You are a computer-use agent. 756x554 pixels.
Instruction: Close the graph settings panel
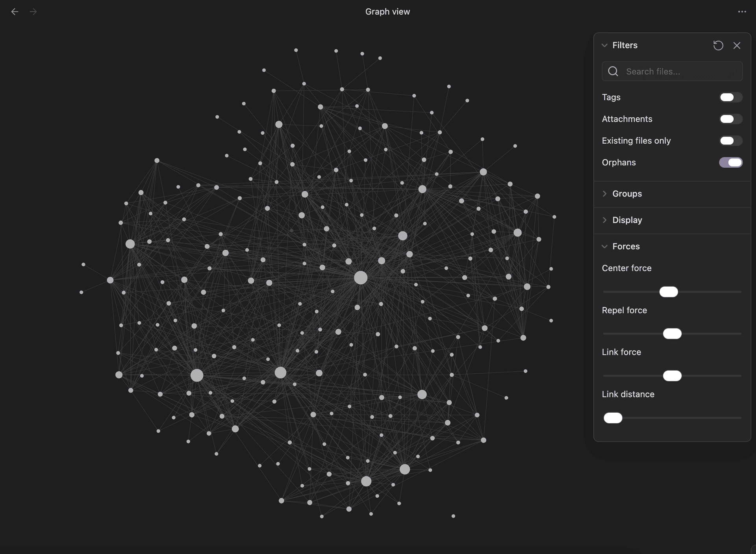pos(737,45)
